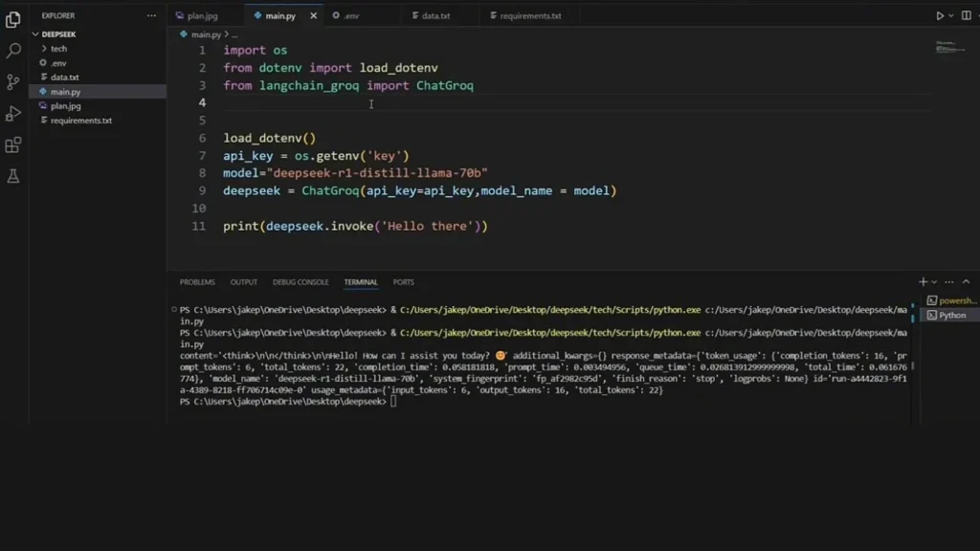Screen dimensions: 980x551
Task: Open the Testing flask view
Action: pyautogui.click(x=13, y=176)
